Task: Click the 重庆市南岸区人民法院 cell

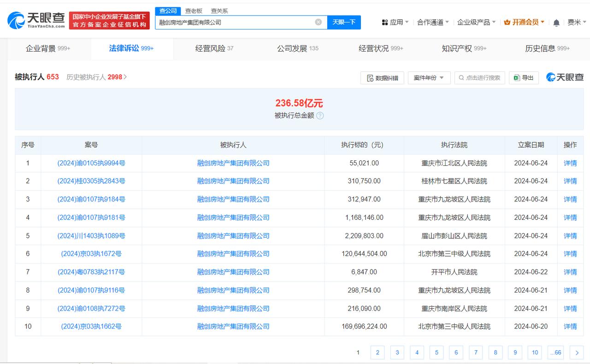Action: pyautogui.click(x=454, y=308)
